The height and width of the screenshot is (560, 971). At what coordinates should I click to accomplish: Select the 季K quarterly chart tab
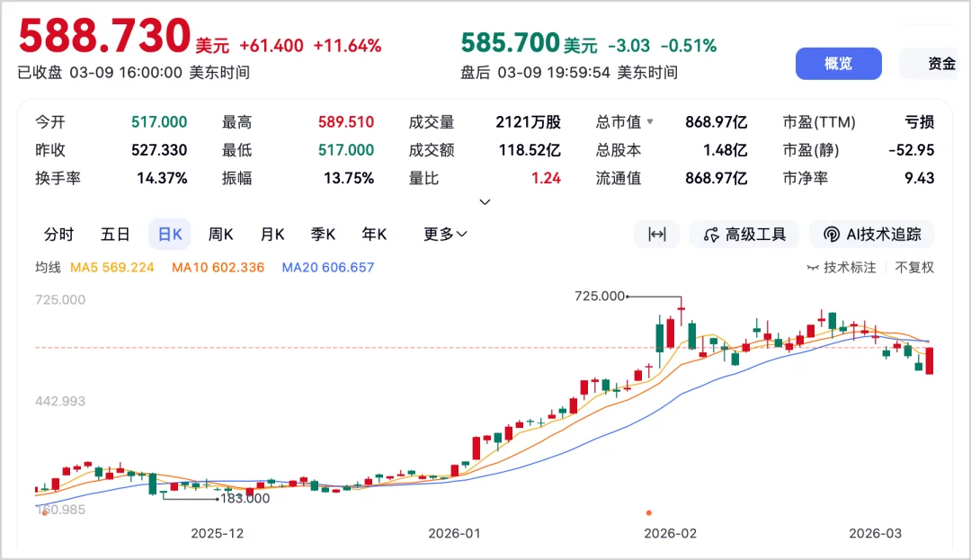point(323,234)
